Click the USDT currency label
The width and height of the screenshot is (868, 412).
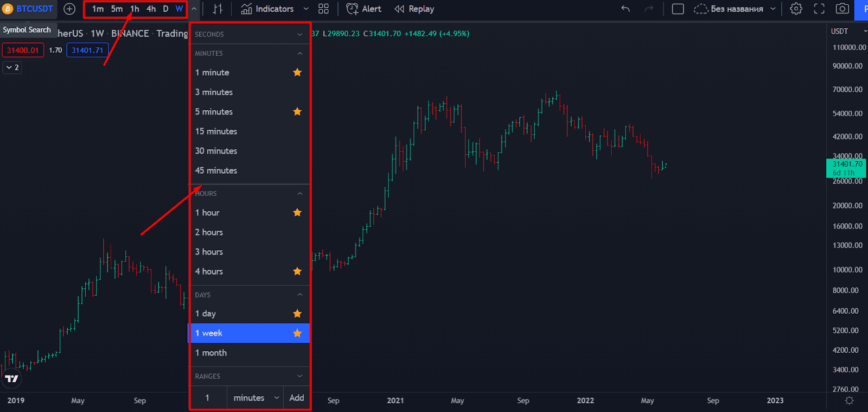point(839,31)
